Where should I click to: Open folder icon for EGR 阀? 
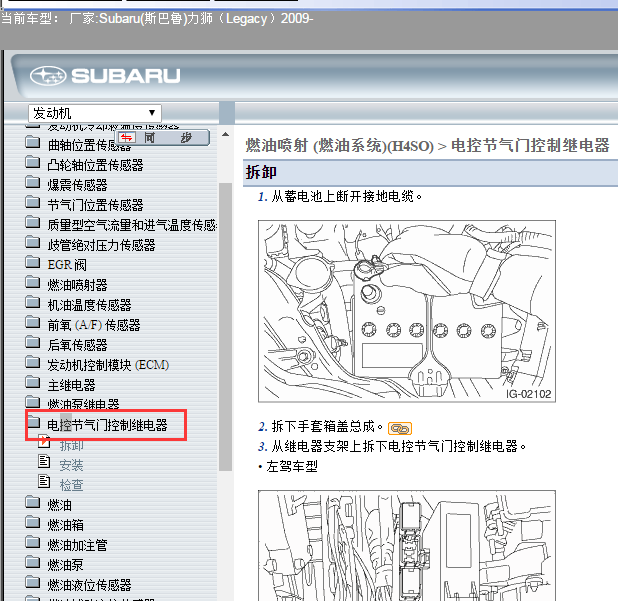(33, 262)
